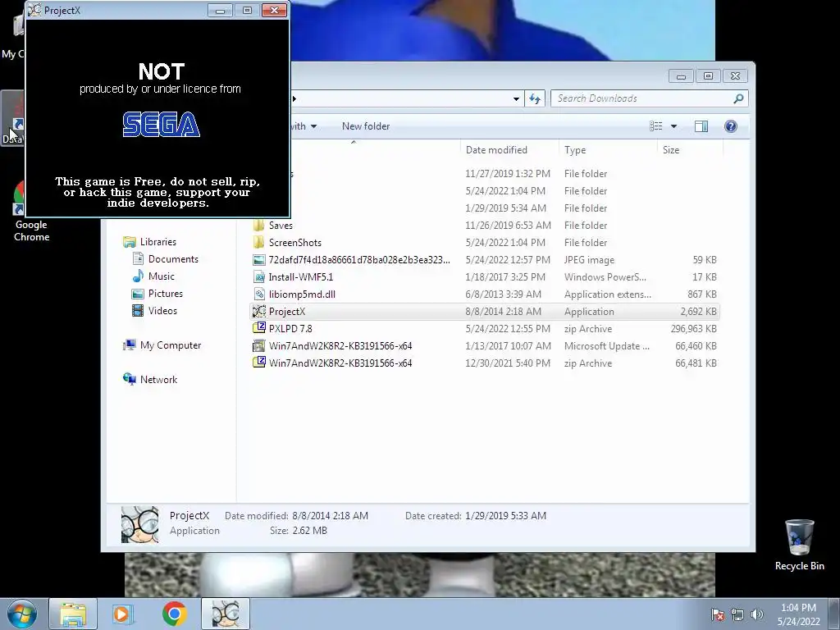Open the Windows Start menu orb
Image resolution: width=840 pixels, height=630 pixels.
(21, 614)
